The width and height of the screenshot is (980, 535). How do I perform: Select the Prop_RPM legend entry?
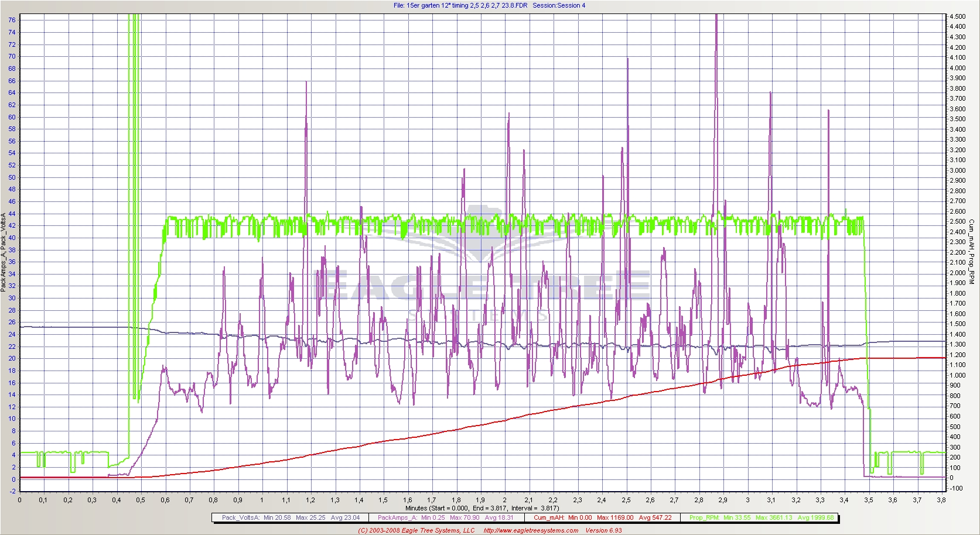point(760,517)
